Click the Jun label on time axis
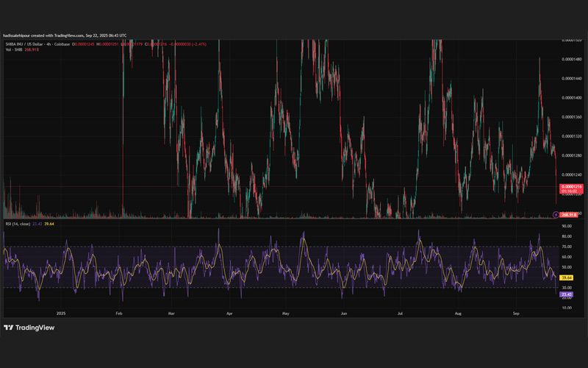 click(344, 314)
